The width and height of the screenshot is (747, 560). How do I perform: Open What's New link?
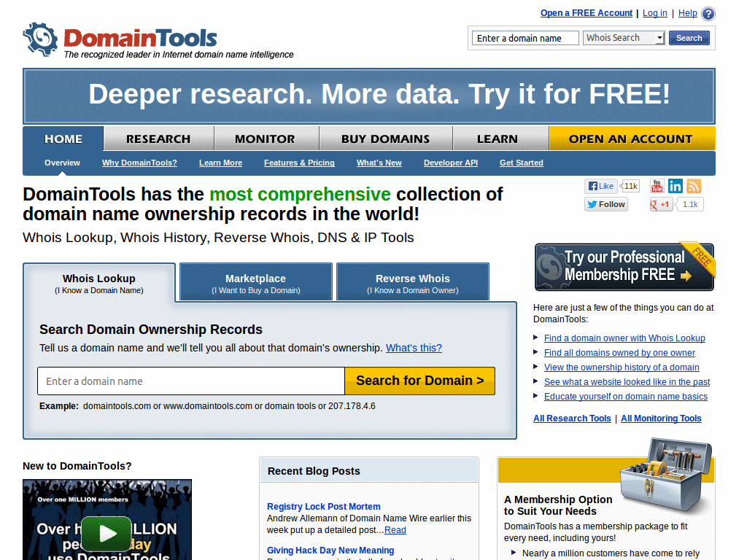tap(379, 163)
